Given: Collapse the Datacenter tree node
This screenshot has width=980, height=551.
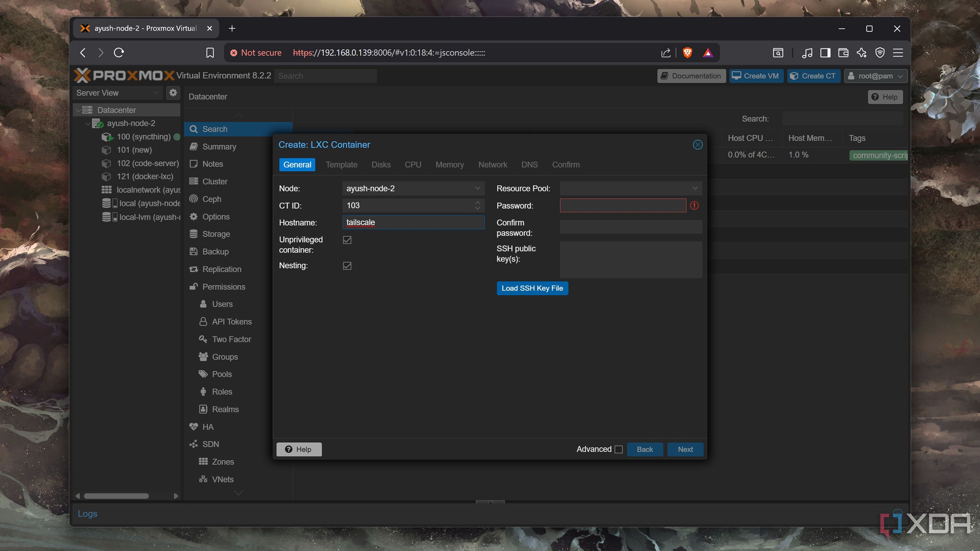Looking at the screenshot, I should coord(78,110).
